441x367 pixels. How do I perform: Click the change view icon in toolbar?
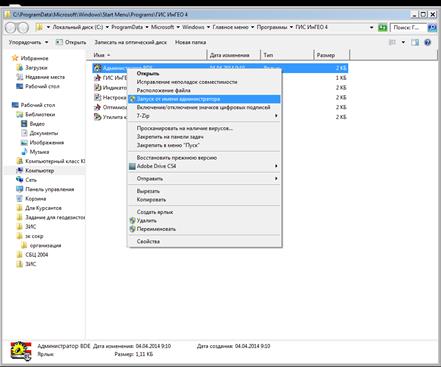(x=392, y=42)
